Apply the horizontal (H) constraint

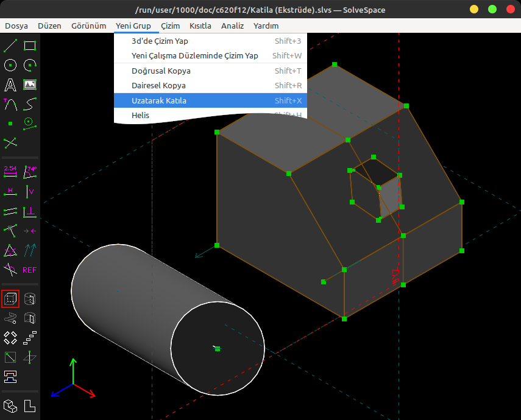point(10,192)
